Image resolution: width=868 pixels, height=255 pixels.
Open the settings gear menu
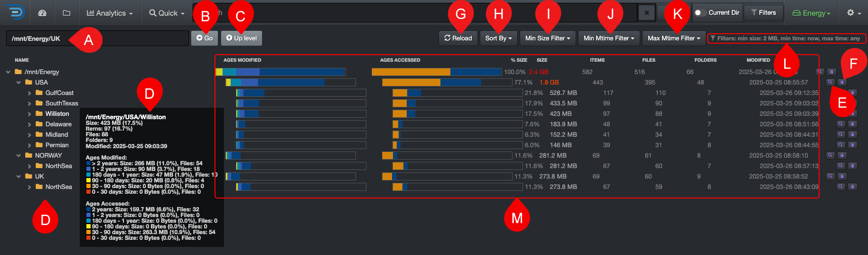pos(854,13)
